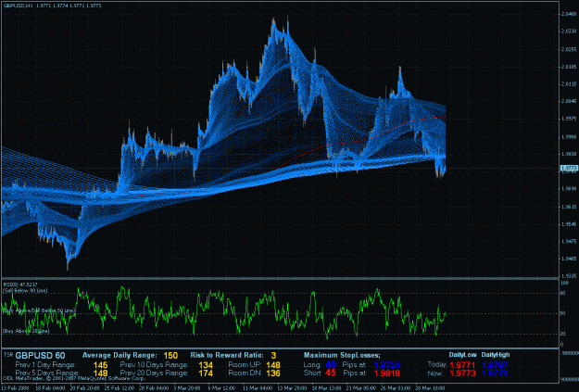Viewport: 579px width, 392px height.
Task: Click the Short pips price 1.9818
Action: [x=387, y=373]
